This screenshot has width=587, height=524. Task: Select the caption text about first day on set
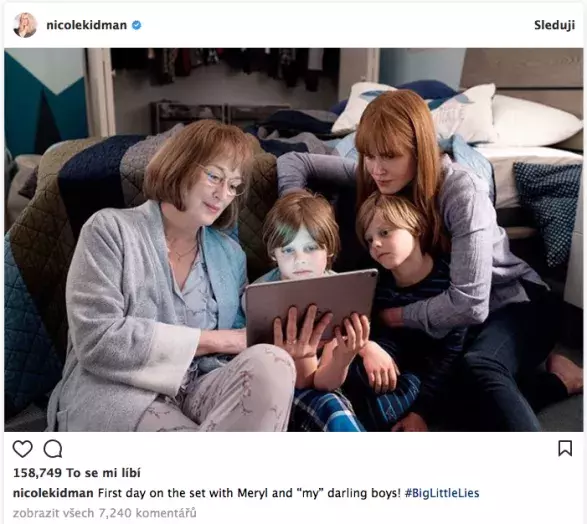pos(249,493)
